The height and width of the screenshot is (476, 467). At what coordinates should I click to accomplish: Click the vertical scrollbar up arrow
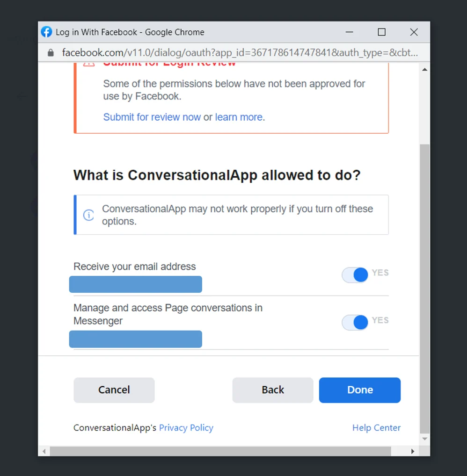click(x=424, y=70)
